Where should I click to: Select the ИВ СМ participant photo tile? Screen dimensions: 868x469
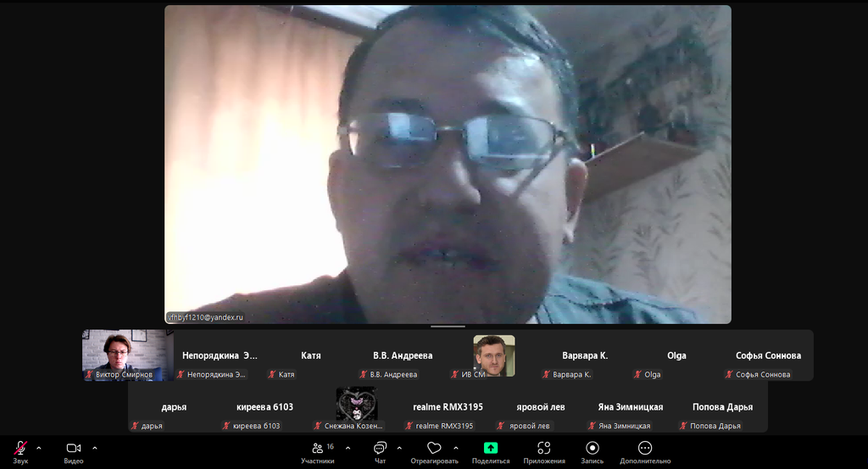coord(493,355)
